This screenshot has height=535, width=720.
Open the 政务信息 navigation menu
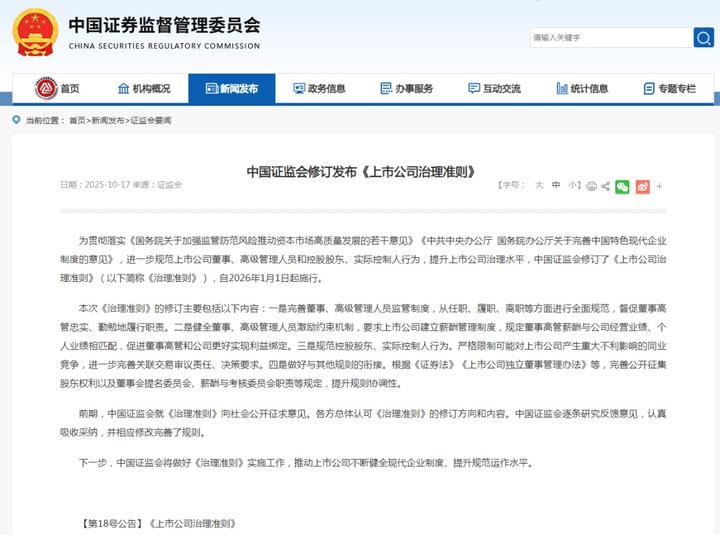(x=319, y=89)
